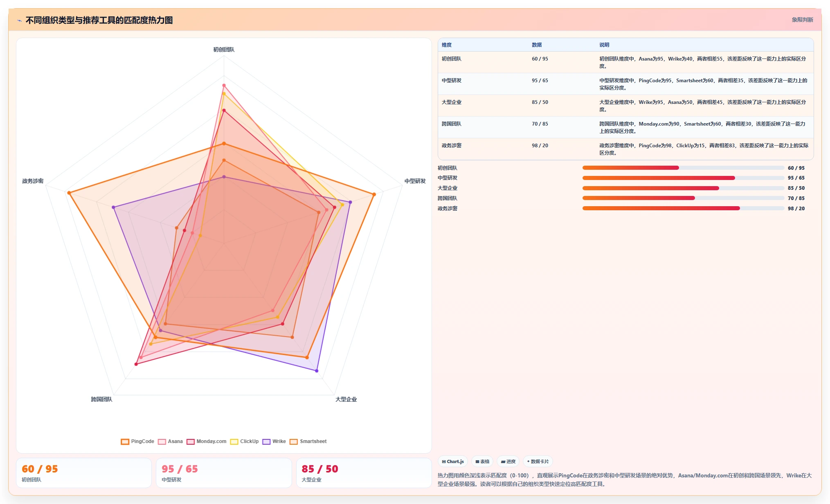Click the 中型研发 radar axis label
The width and height of the screenshot is (830, 504).
click(x=415, y=181)
